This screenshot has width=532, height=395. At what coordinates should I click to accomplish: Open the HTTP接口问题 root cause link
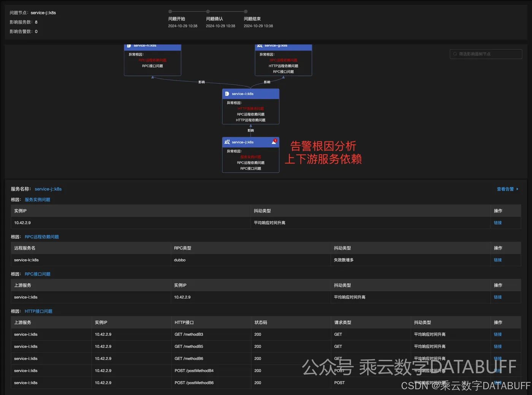[39, 311]
